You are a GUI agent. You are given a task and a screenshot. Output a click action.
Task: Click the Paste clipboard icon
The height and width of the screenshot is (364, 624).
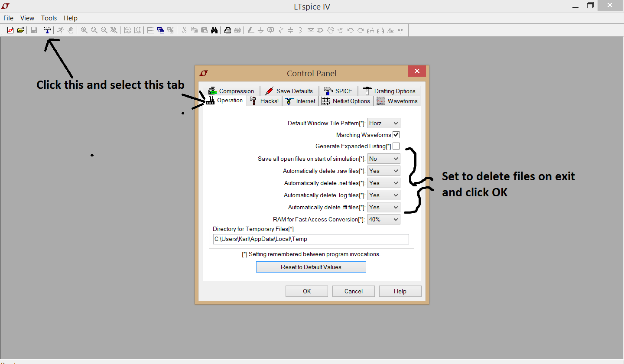204,30
